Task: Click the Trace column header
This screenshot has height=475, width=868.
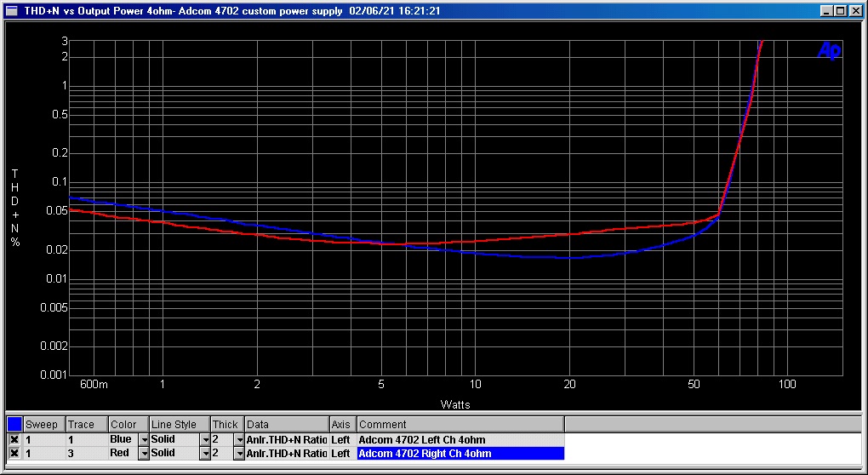Action: [x=87, y=425]
